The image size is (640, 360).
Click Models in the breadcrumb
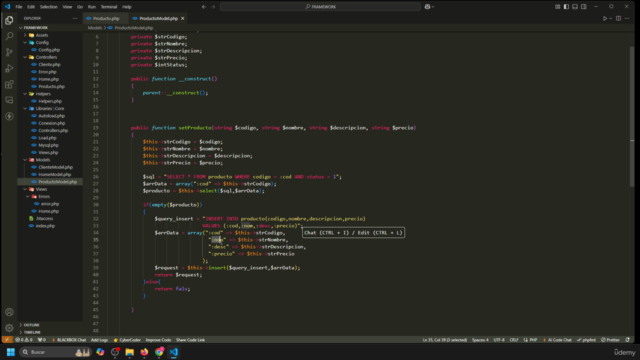[x=95, y=28]
